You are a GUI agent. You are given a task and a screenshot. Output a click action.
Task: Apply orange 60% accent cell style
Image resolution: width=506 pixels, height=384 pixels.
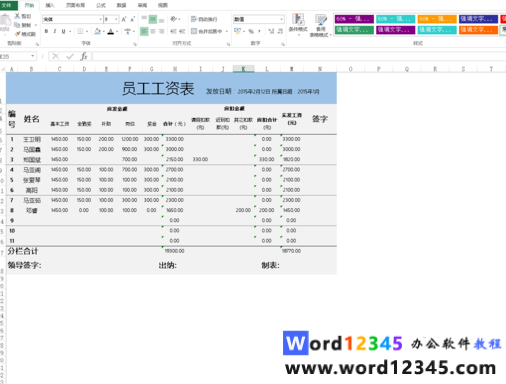[437, 19]
